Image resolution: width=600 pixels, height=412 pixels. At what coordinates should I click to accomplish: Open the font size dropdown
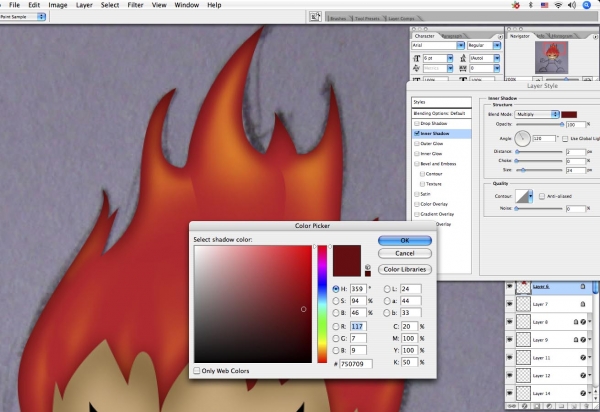450,58
